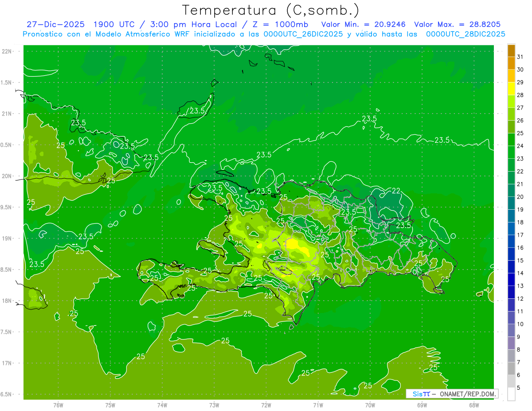The height and width of the screenshot is (411, 532).
Task: Click the "71W" longitude axis label
Action: tap(318, 405)
